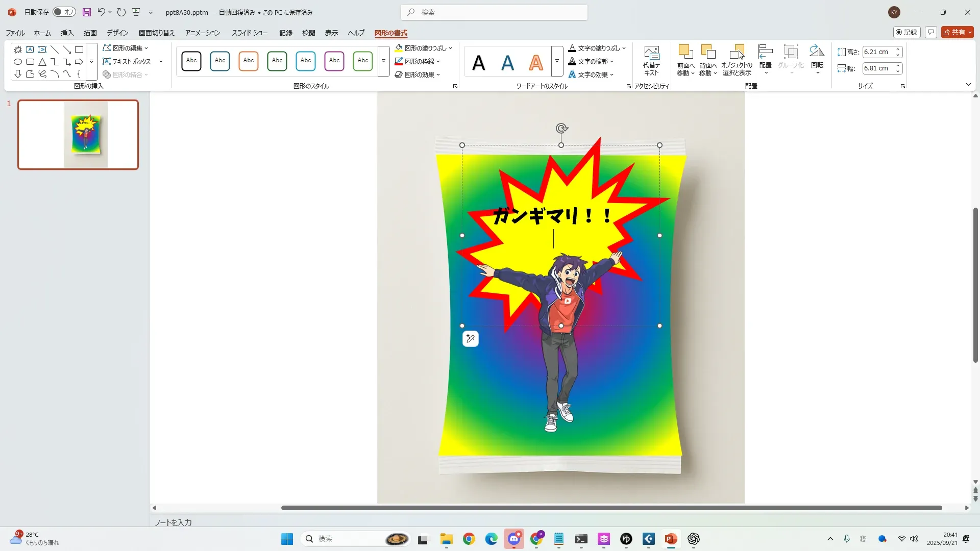The image size is (980, 551).
Task: Click the Share (共有) button
Action: [957, 32]
